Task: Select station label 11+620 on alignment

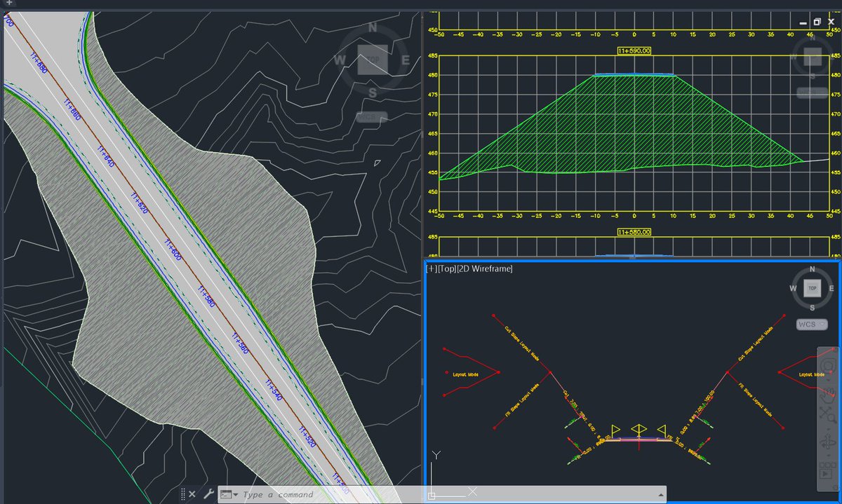Action: [x=140, y=202]
